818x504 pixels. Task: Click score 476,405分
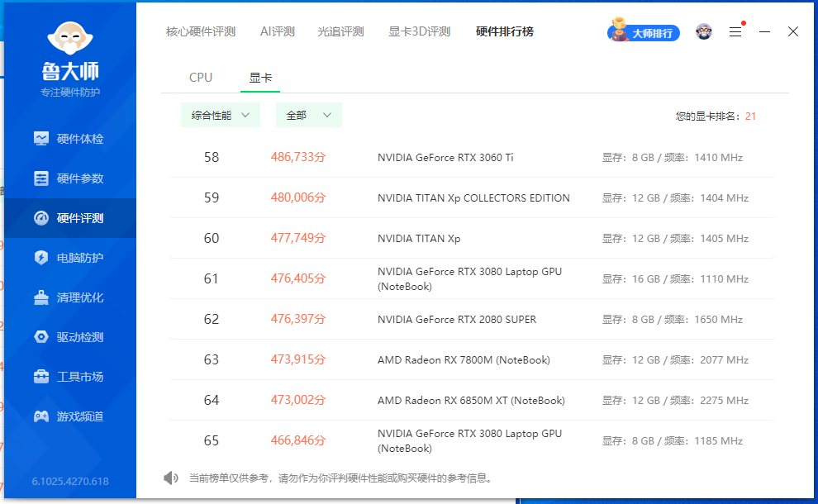298,278
